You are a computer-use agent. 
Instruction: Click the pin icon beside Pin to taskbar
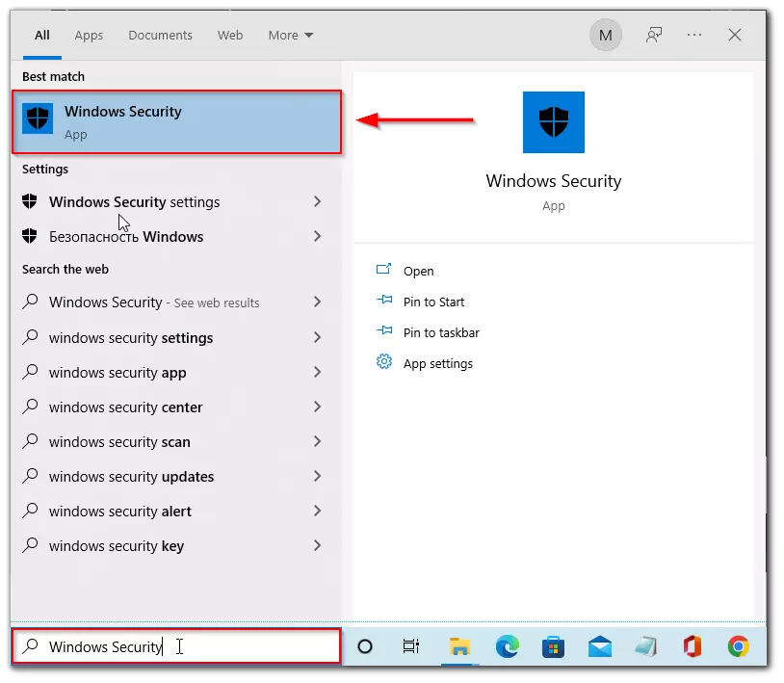[x=384, y=330]
